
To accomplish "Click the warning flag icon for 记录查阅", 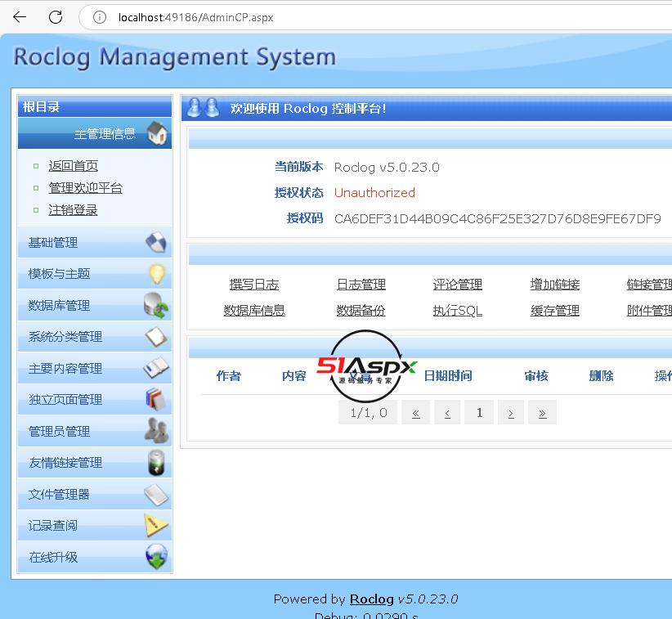I will click(x=156, y=526).
